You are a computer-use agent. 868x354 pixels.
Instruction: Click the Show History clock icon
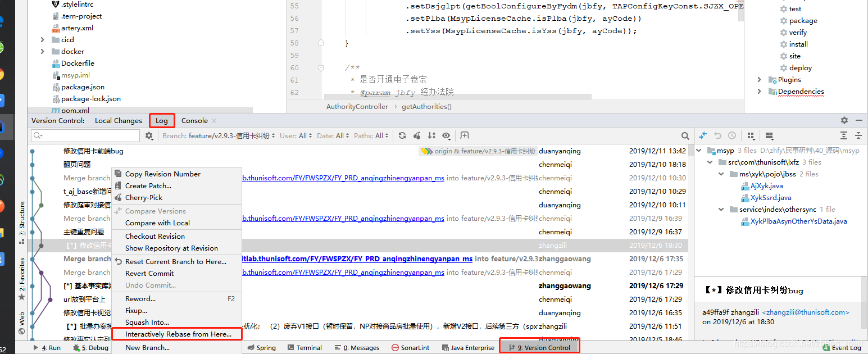(731, 135)
